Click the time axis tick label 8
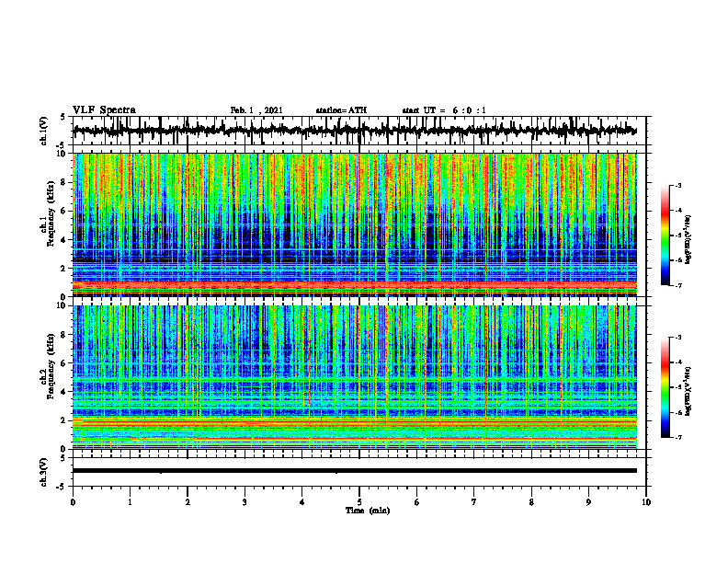The image size is (728, 563). pyautogui.click(x=531, y=502)
